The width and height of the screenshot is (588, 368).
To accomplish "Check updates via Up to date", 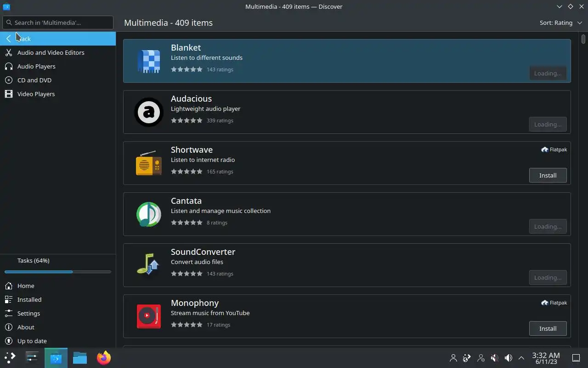I will tap(58, 341).
